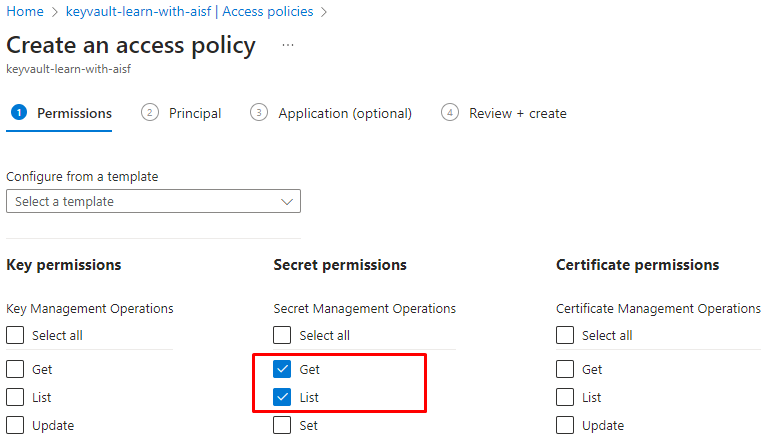Enable the Secret permissions Set checkbox
This screenshot has width=765, height=436.
tap(282, 425)
